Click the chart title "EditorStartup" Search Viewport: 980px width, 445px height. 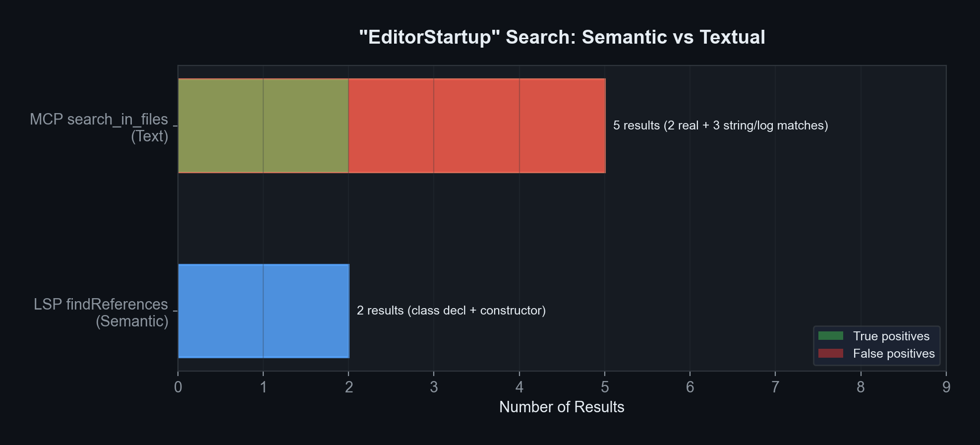click(x=562, y=37)
